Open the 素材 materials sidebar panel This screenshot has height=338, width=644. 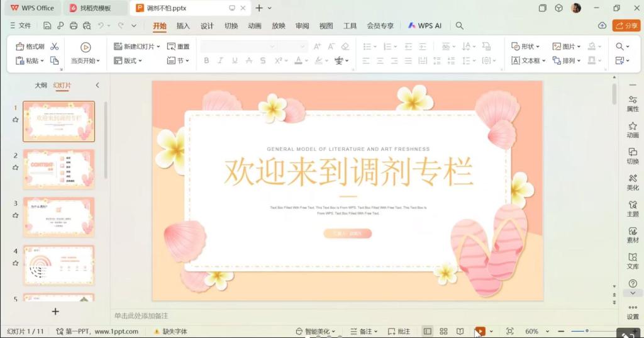point(632,235)
